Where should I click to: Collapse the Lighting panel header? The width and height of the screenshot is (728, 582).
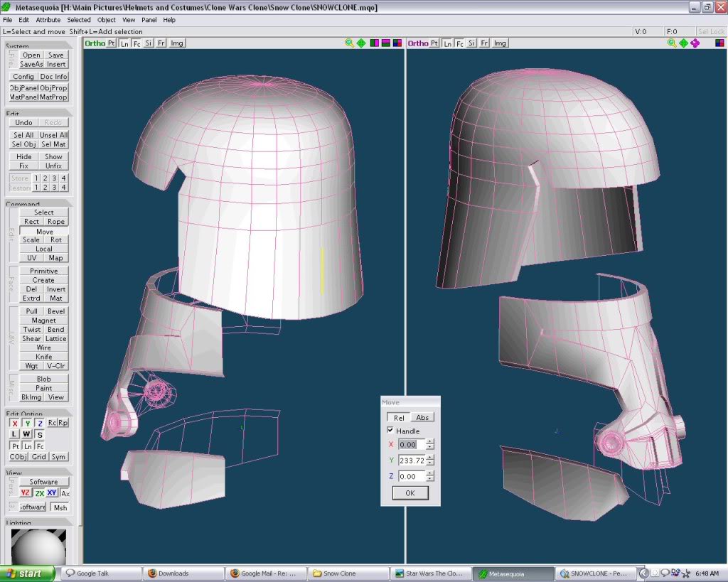[x=38, y=522]
